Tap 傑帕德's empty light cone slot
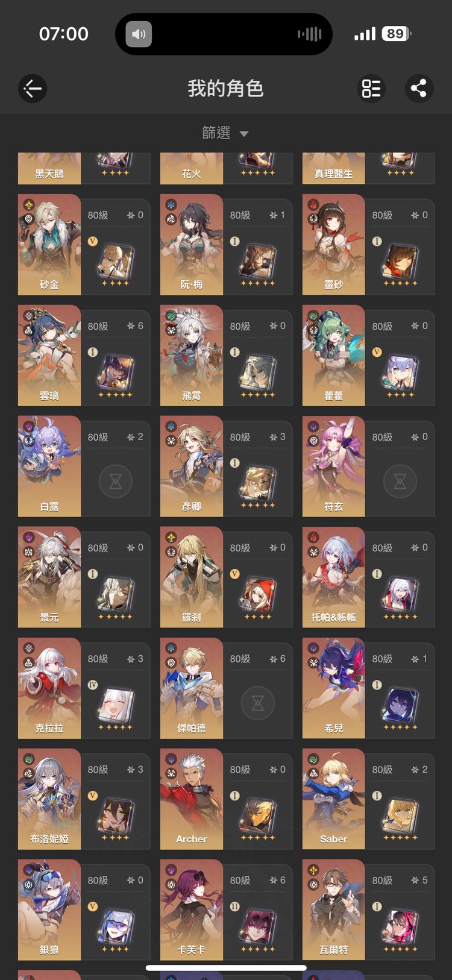 point(258,703)
